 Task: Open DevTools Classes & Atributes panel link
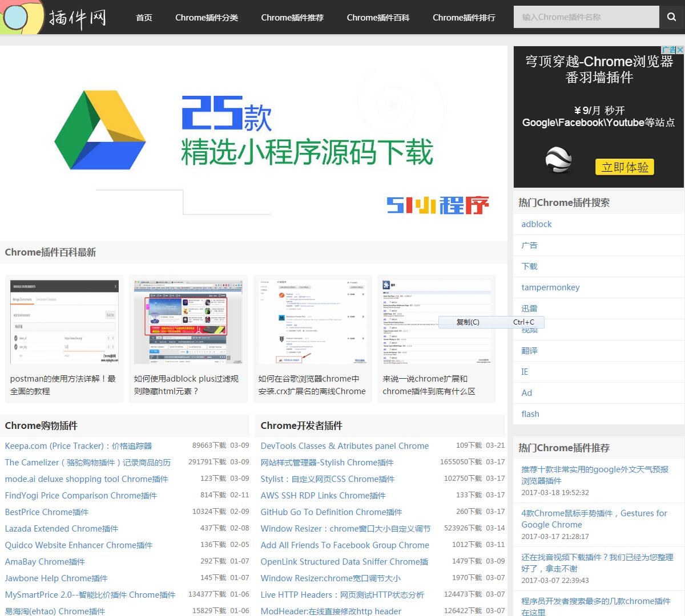point(345,446)
